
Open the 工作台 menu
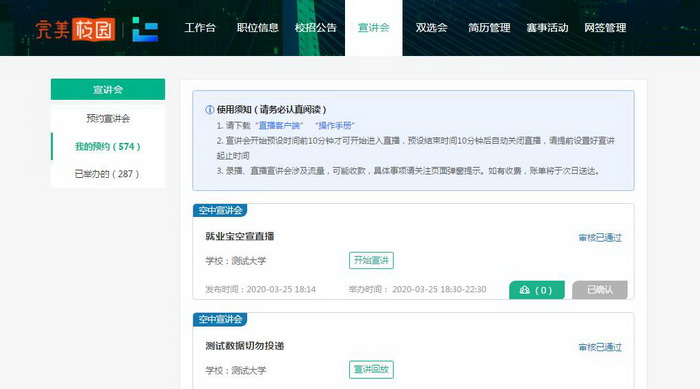200,28
